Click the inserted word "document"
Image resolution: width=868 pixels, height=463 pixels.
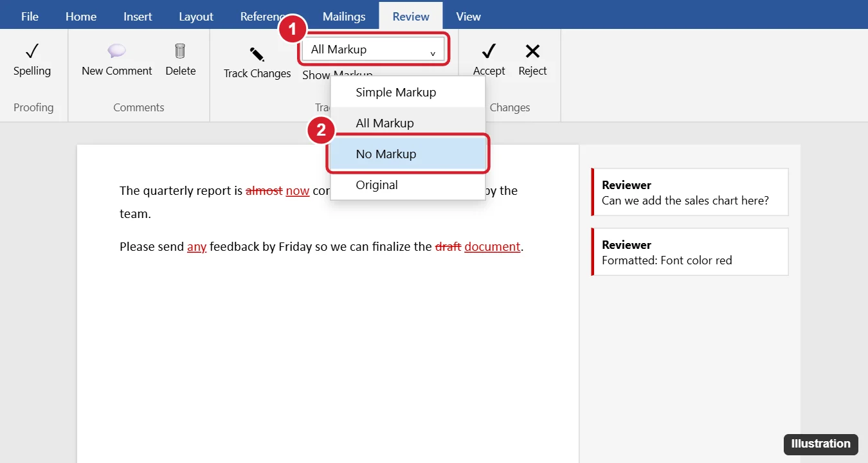493,247
